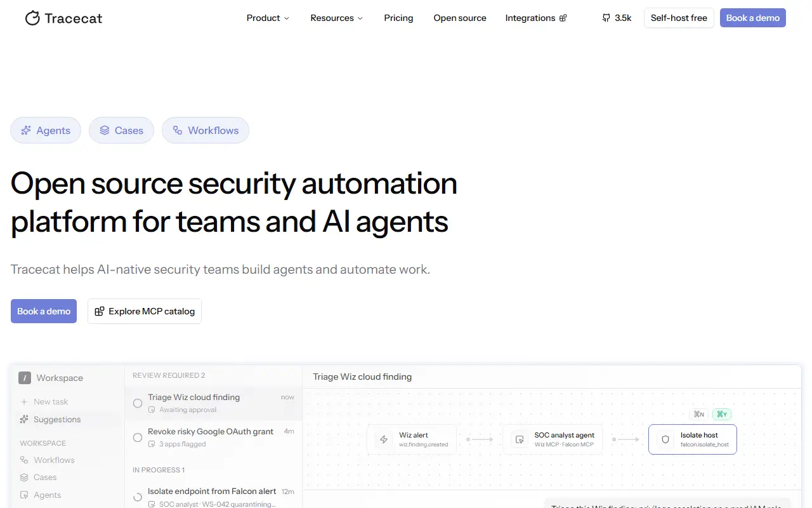
Task: Click the nodes icon in Workflows pill
Action: tap(178, 130)
